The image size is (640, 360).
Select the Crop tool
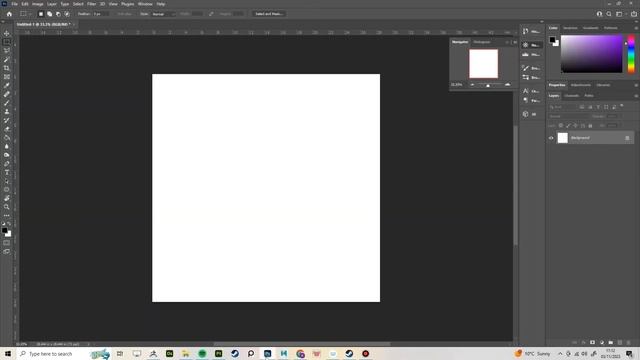(7, 68)
